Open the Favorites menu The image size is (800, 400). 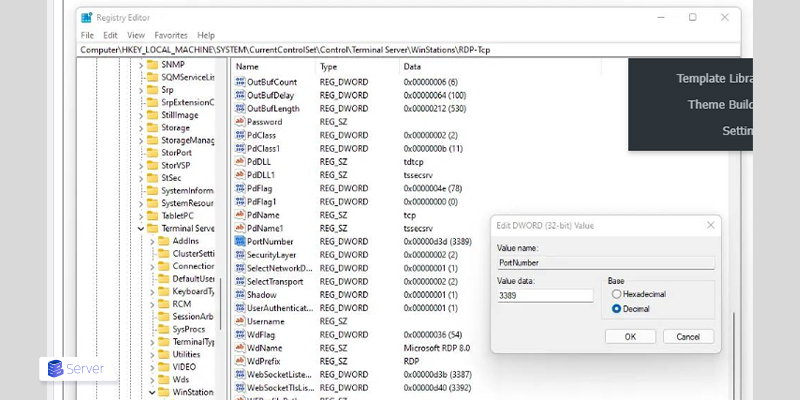click(171, 35)
